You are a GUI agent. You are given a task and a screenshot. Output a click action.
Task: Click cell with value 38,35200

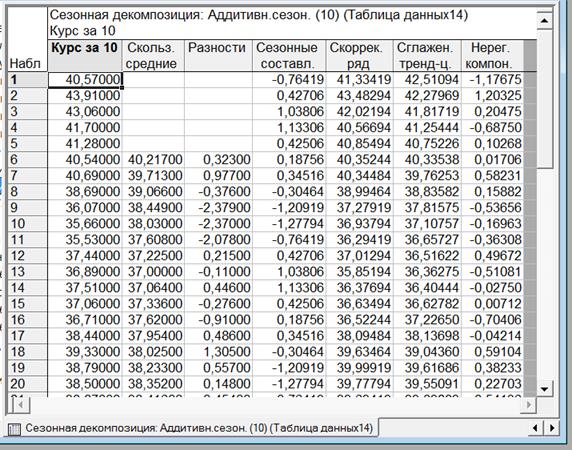(x=153, y=384)
